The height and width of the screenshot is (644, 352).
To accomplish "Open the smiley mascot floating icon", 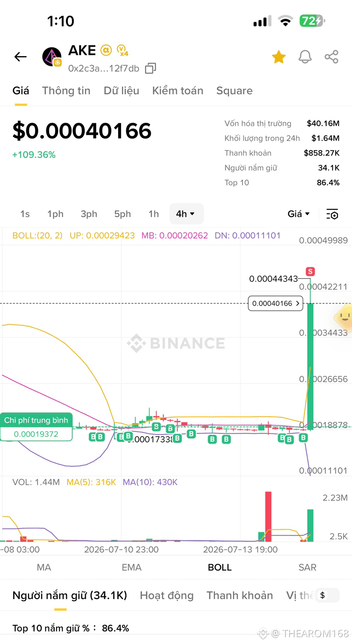I will point(343,317).
